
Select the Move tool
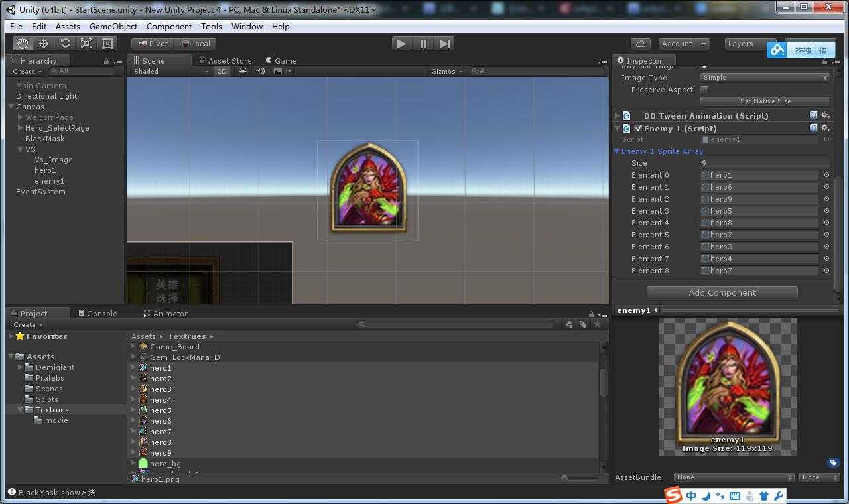click(44, 44)
